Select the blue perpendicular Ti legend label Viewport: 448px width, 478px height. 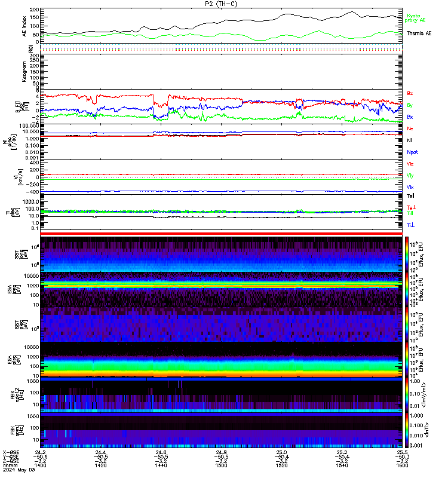point(411,225)
